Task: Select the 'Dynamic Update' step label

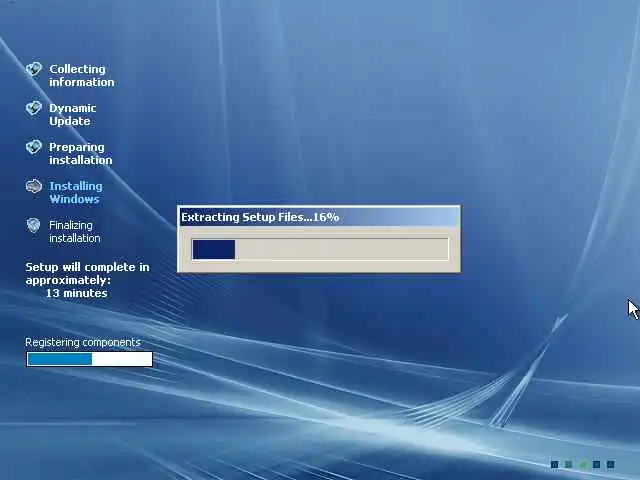Action: [x=73, y=114]
